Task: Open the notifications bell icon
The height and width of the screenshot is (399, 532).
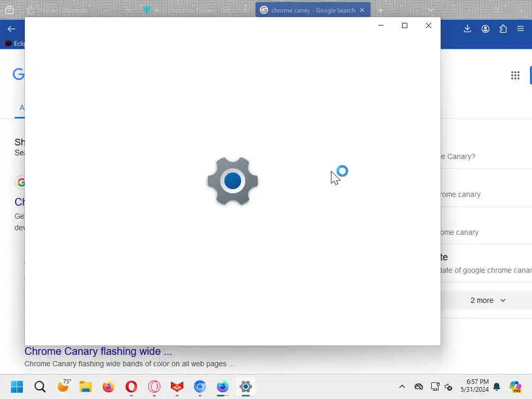Action: click(497, 387)
